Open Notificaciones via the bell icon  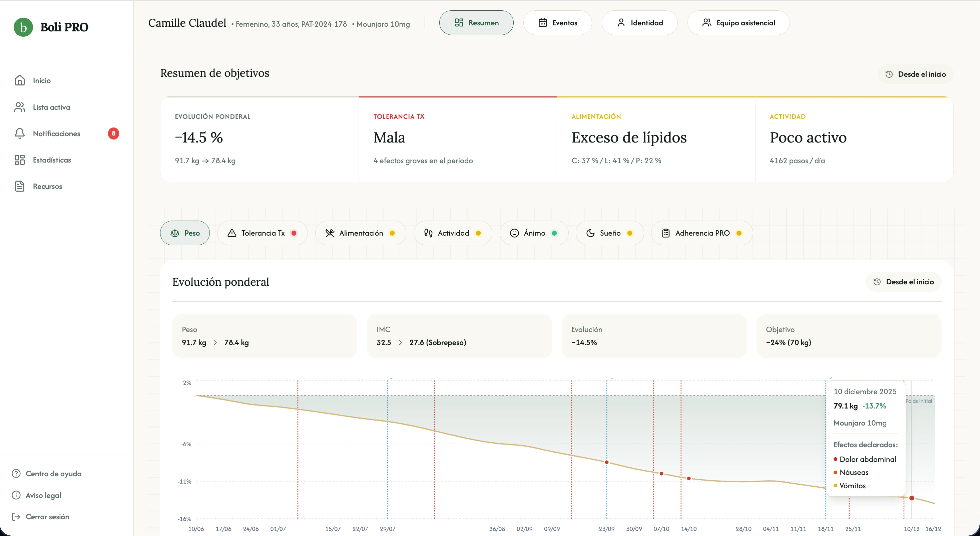coord(19,133)
